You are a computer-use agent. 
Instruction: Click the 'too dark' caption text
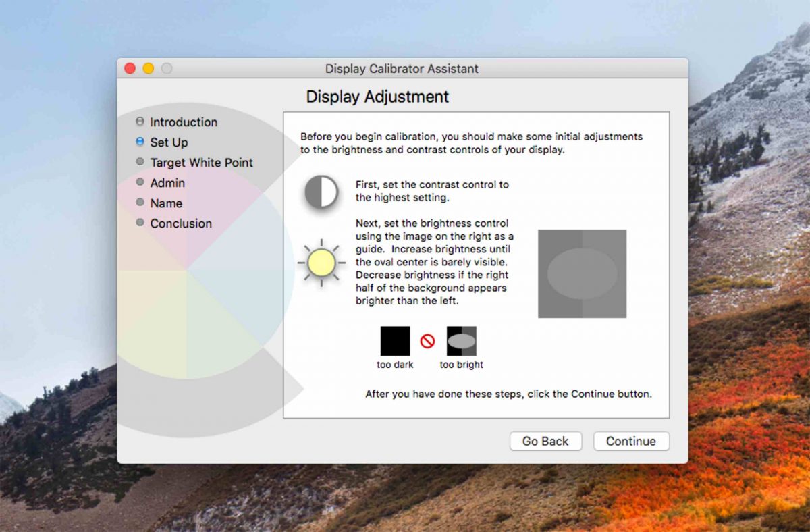coord(394,365)
